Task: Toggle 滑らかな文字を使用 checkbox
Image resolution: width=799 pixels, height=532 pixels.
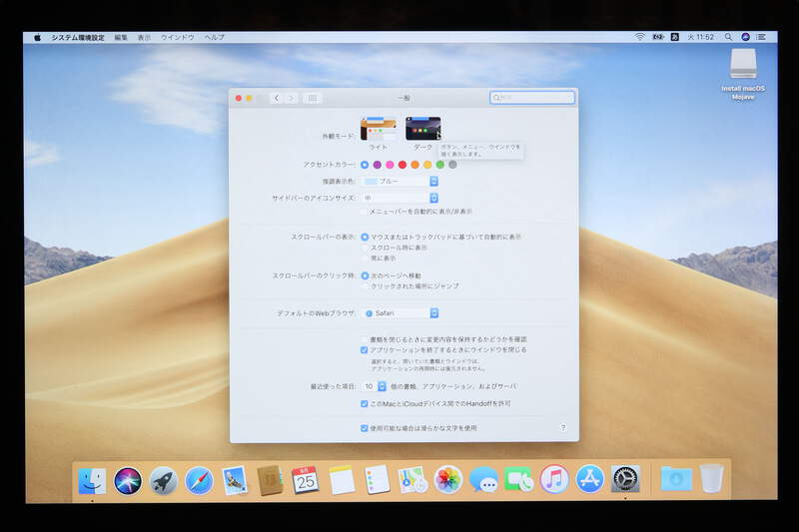Action: click(x=365, y=428)
